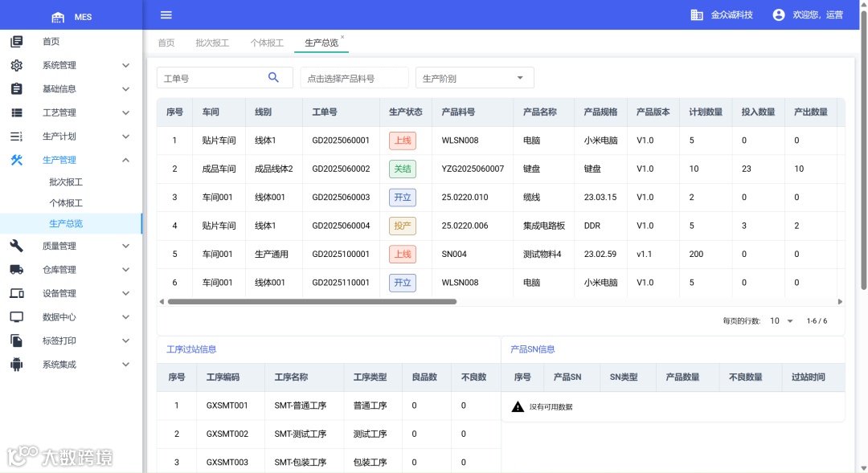This screenshot has width=868, height=473.
Task: Click the 欢迎您, 运营 user label
Action: 818,15
